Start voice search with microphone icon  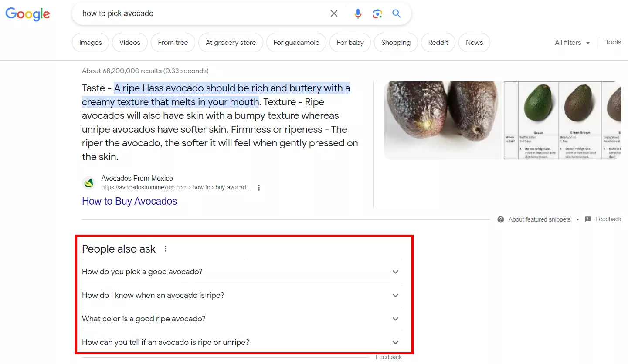tap(358, 13)
